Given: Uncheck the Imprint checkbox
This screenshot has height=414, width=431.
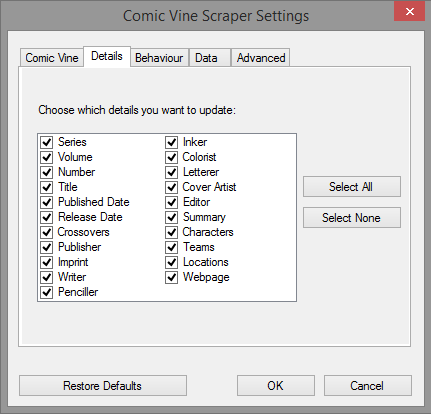Looking at the screenshot, I should coord(47,262).
